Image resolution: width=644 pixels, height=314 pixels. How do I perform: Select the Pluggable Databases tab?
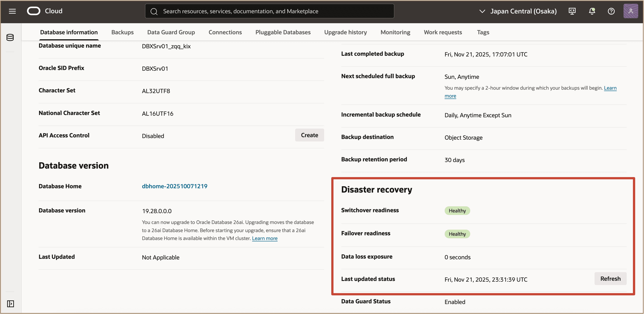coord(283,32)
